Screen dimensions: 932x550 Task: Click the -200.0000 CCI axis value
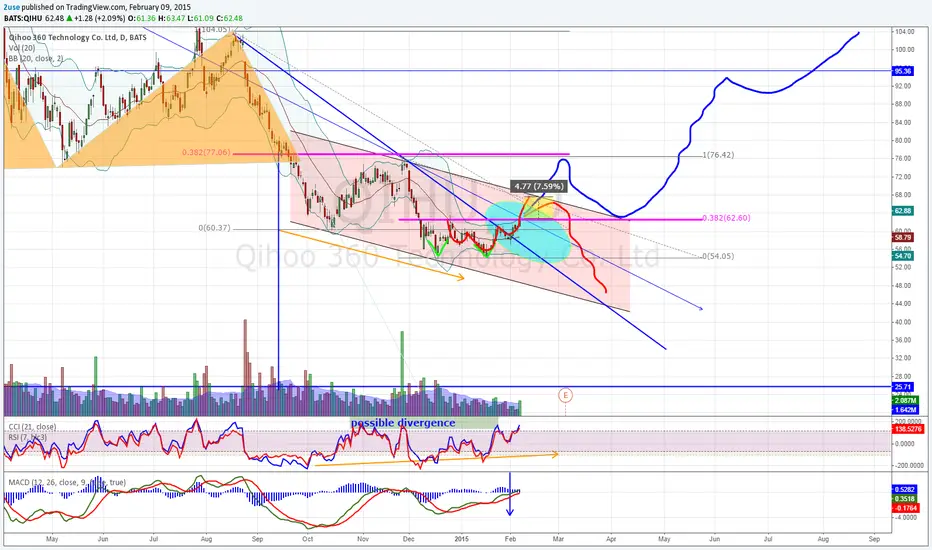click(909, 466)
